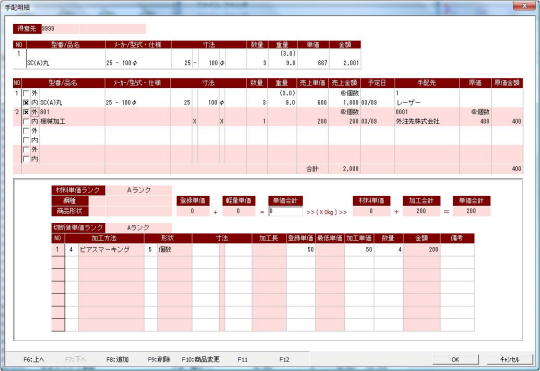Click the F11 function button

click(x=242, y=359)
